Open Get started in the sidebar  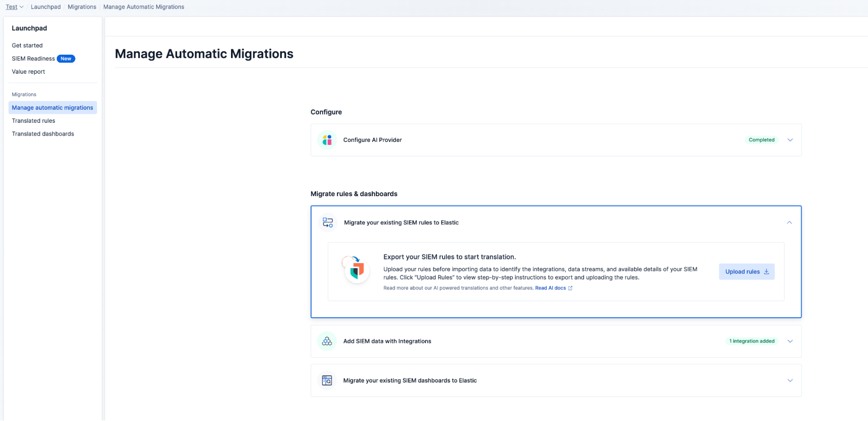27,46
